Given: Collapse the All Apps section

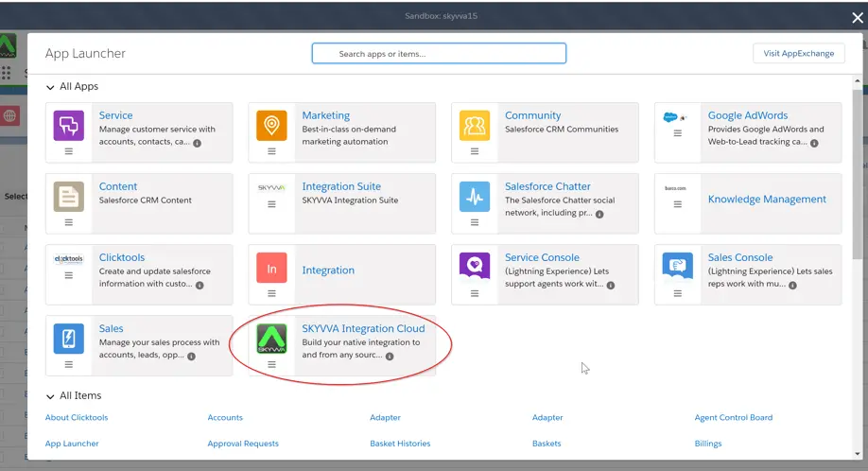Looking at the screenshot, I should pos(50,87).
